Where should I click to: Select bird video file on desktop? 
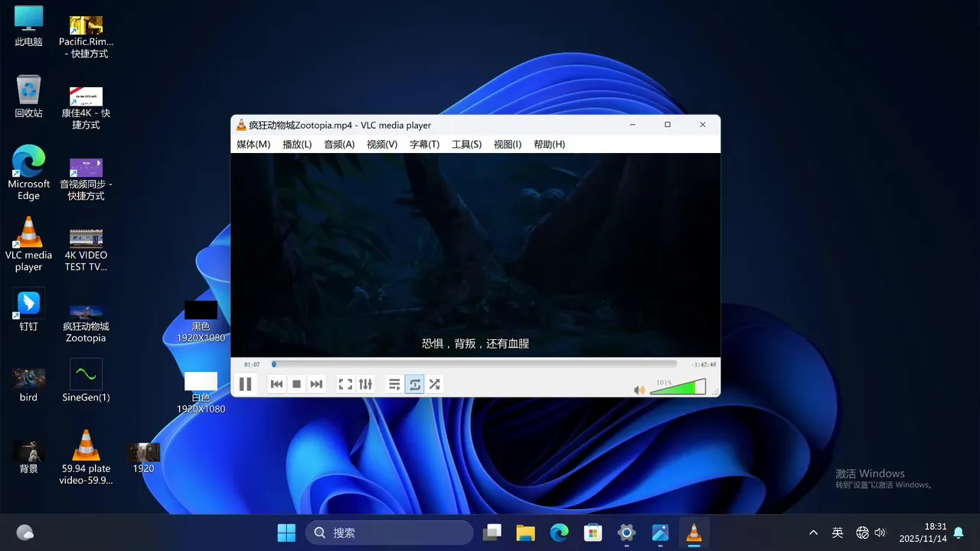tap(28, 385)
